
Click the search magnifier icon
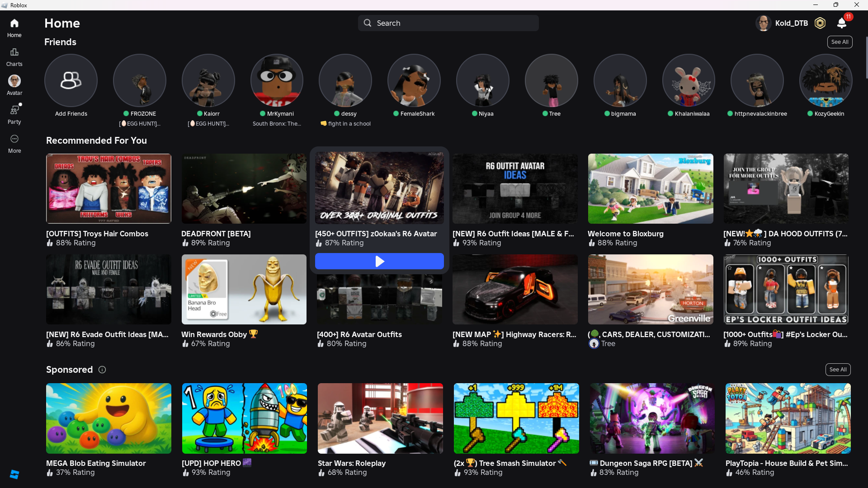(x=368, y=23)
